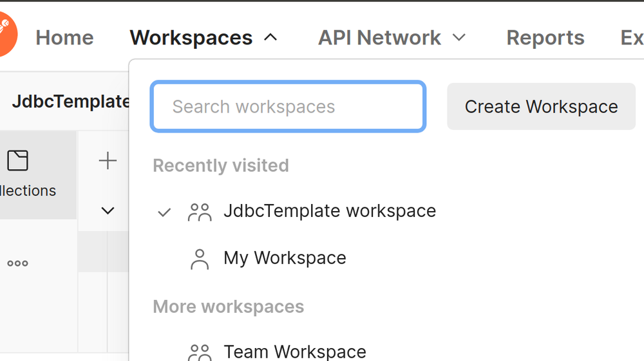Expand the chevron below the plus icon

(108, 210)
